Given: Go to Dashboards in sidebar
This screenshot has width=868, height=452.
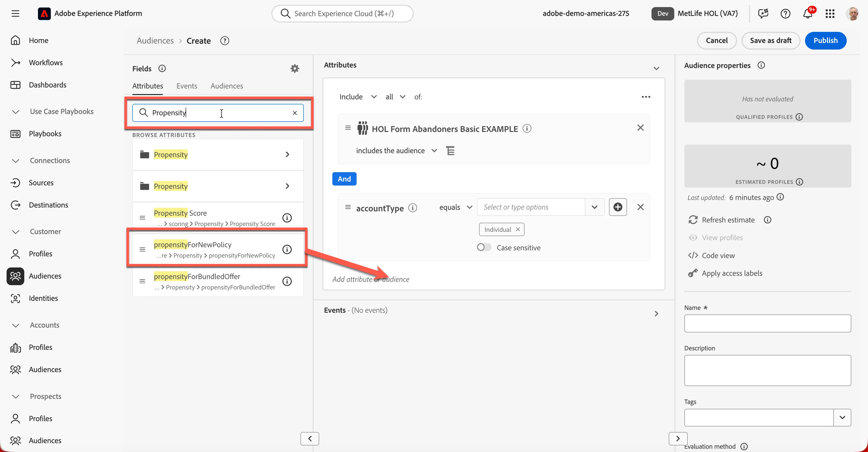Looking at the screenshot, I should point(47,85).
